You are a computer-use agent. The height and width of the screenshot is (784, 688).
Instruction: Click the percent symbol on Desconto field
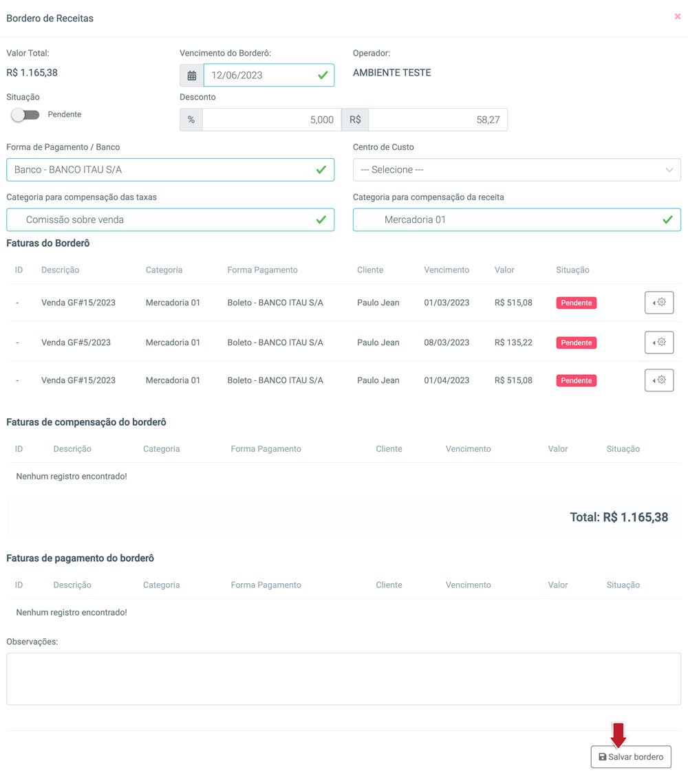pyautogui.click(x=191, y=120)
